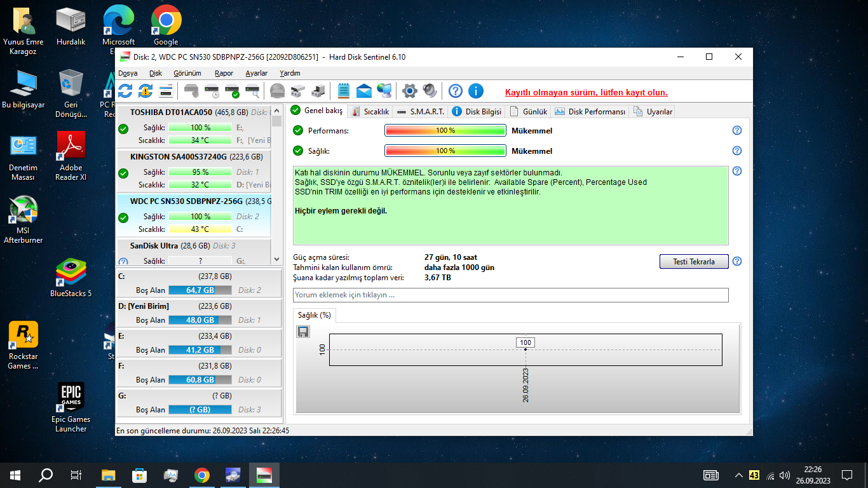
Task: Switch to the Günlük tab
Action: pyautogui.click(x=529, y=111)
